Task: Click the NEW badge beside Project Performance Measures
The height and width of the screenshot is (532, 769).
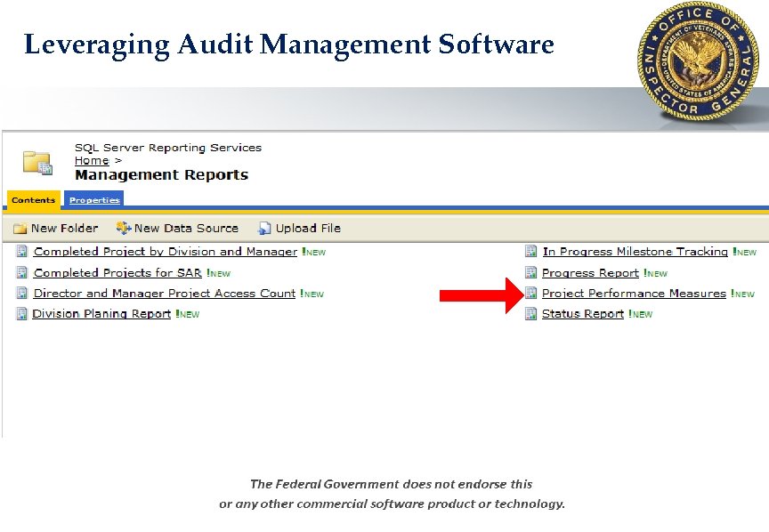Action: (x=742, y=294)
